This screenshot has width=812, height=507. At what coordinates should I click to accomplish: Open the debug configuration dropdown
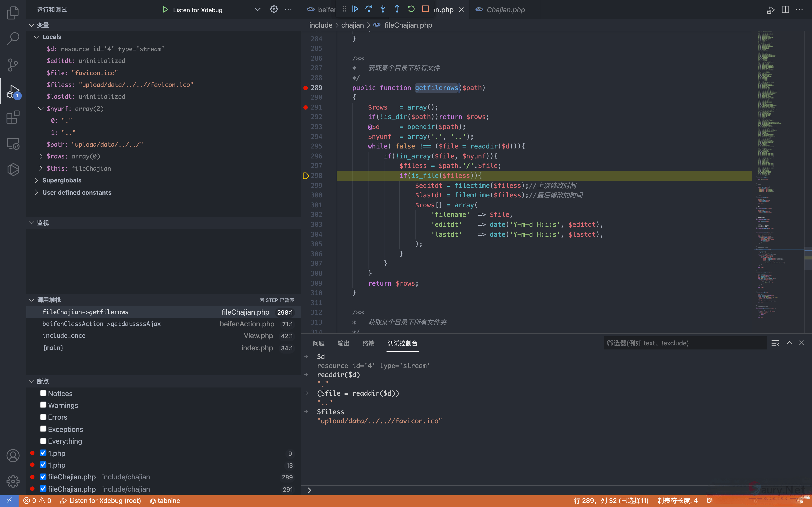pos(257,9)
